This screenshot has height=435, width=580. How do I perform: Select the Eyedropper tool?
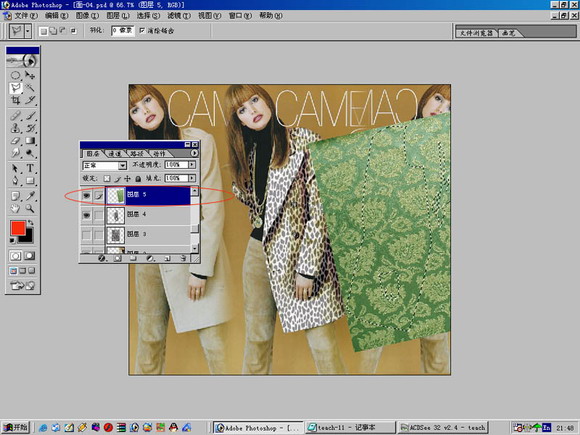pyautogui.click(x=30, y=196)
